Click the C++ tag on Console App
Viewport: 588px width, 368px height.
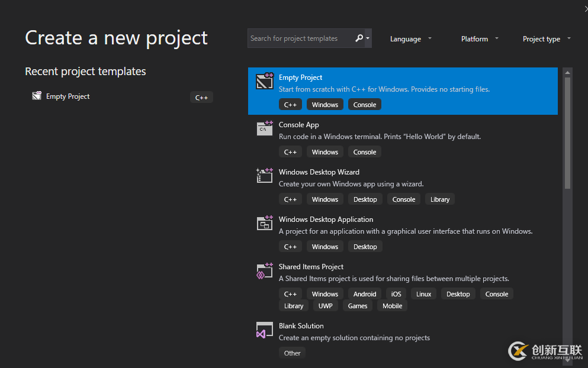[x=290, y=151]
